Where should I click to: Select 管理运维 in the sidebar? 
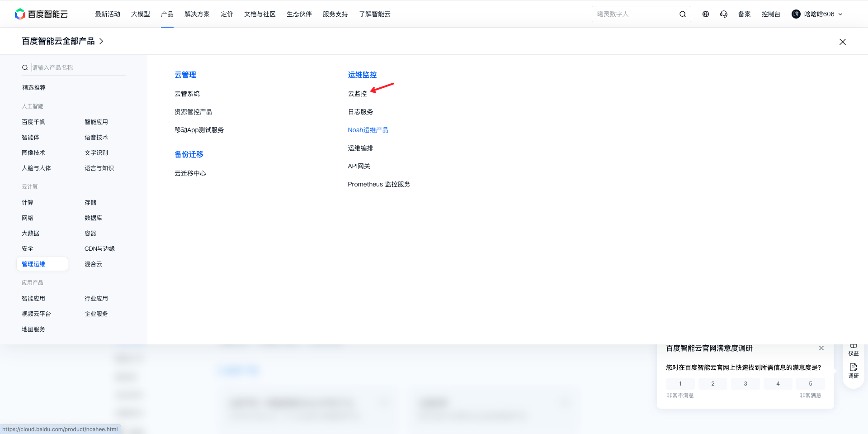(x=42, y=264)
